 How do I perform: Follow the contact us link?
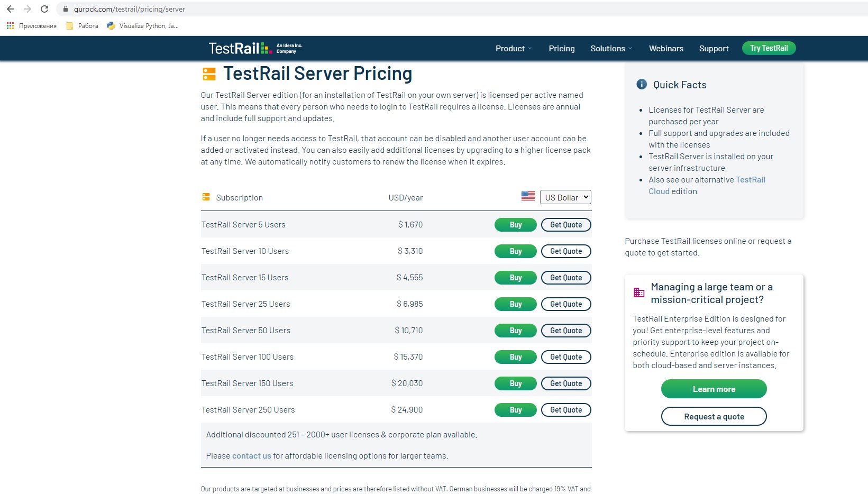click(251, 456)
